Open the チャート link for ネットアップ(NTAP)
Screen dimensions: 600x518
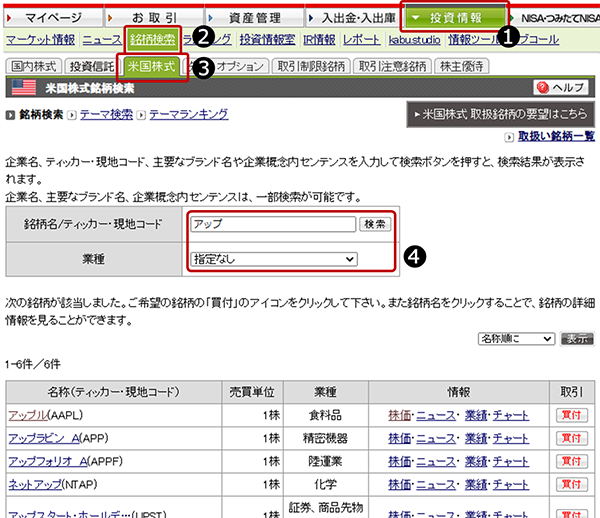tap(510, 487)
